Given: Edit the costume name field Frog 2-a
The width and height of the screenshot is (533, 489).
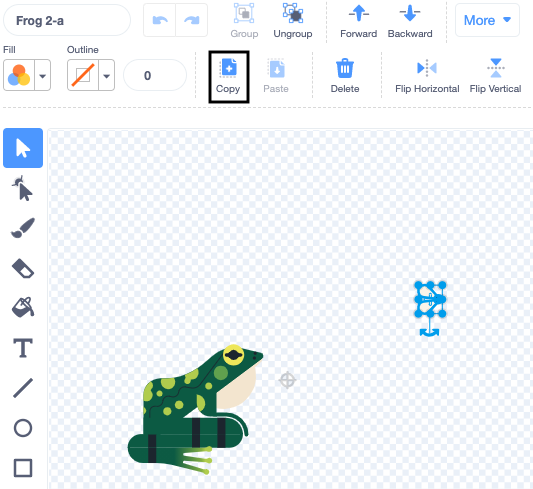Looking at the screenshot, I should (67, 20).
